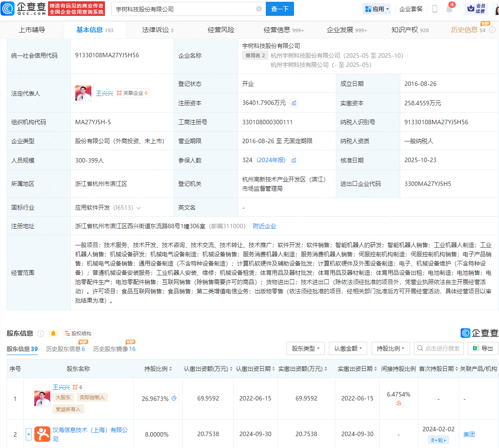Click the notification bell with badge 4
Image resolution: width=499 pixels, height=448 pixels.
(x=449, y=9)
